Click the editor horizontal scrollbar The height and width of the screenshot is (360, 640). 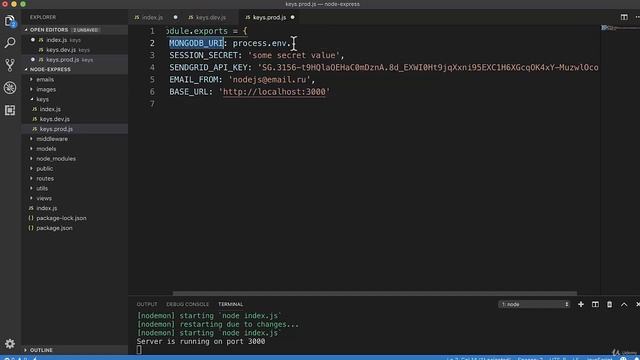pos(375,293)
